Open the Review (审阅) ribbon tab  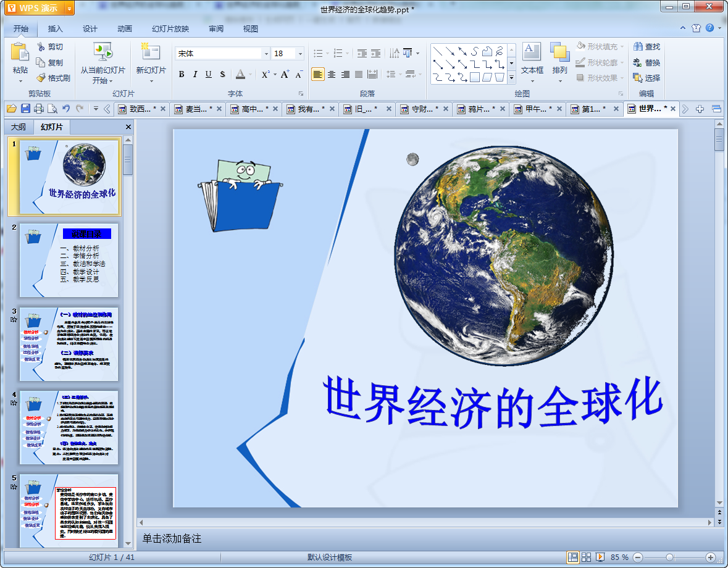[x=216, y=29]
